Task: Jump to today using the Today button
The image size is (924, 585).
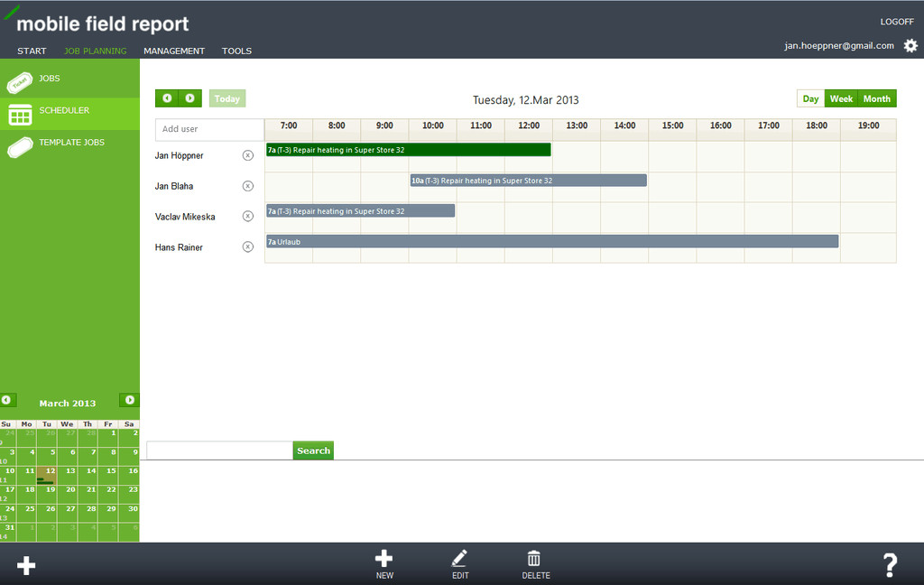Action: click(226, 97)
